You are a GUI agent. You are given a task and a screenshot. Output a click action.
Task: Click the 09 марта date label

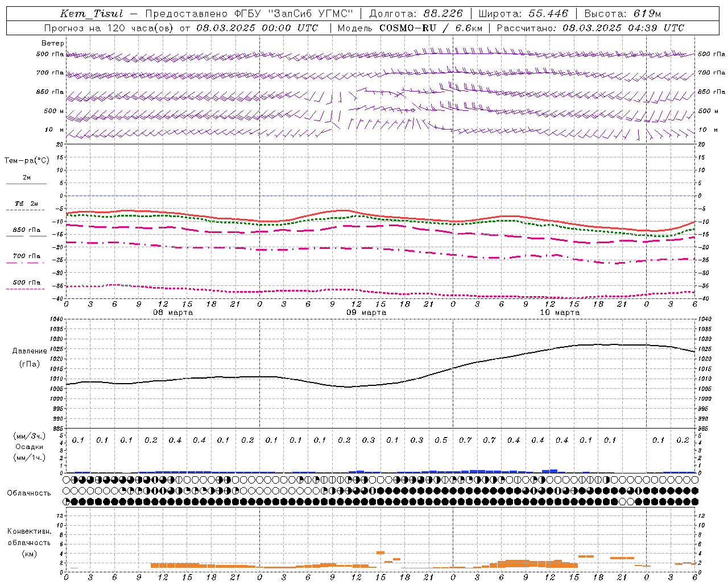click(x=367, y=312)
